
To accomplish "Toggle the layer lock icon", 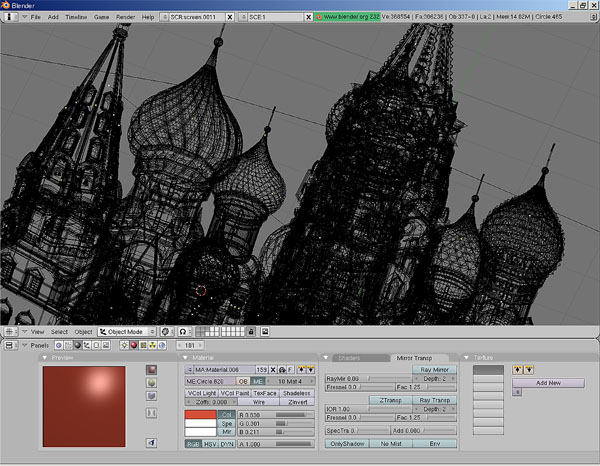I will [x=251, y=332].
